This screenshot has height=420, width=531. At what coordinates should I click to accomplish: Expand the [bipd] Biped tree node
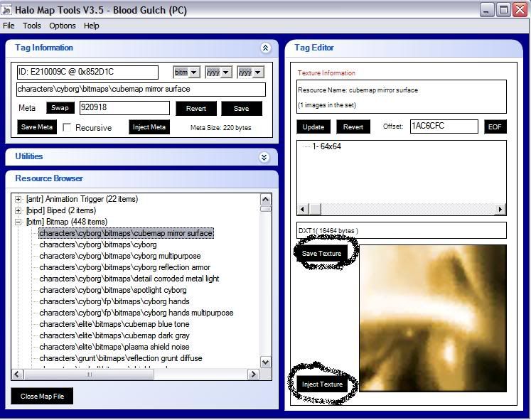(x=18, y=210)
